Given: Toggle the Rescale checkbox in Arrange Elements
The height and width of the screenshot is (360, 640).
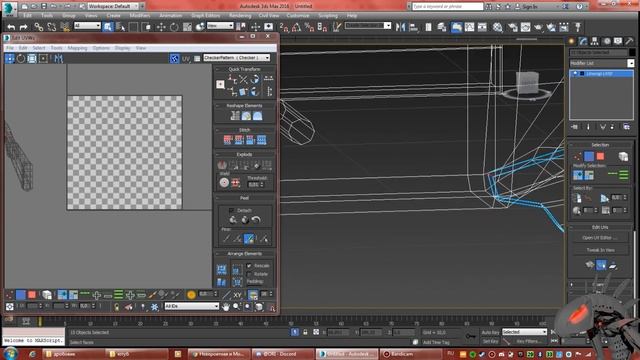Looking at the screenshot, I should point(249,266).
